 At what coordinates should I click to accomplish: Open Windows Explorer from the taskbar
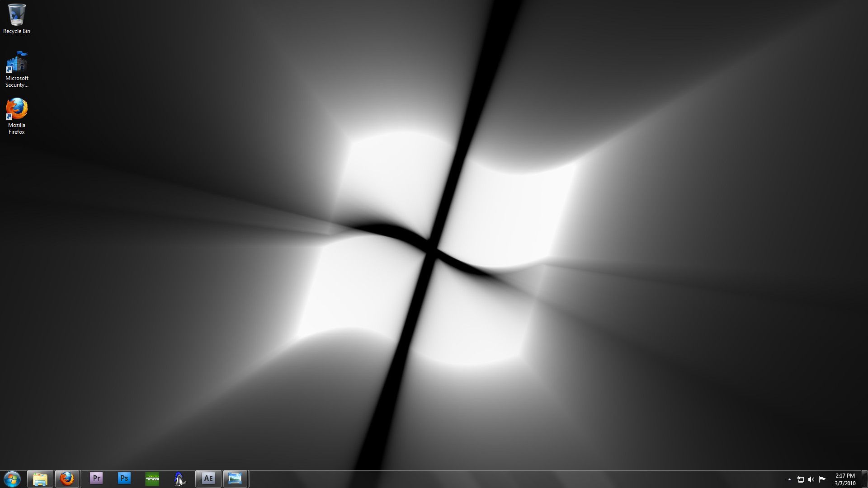(39, 479)
